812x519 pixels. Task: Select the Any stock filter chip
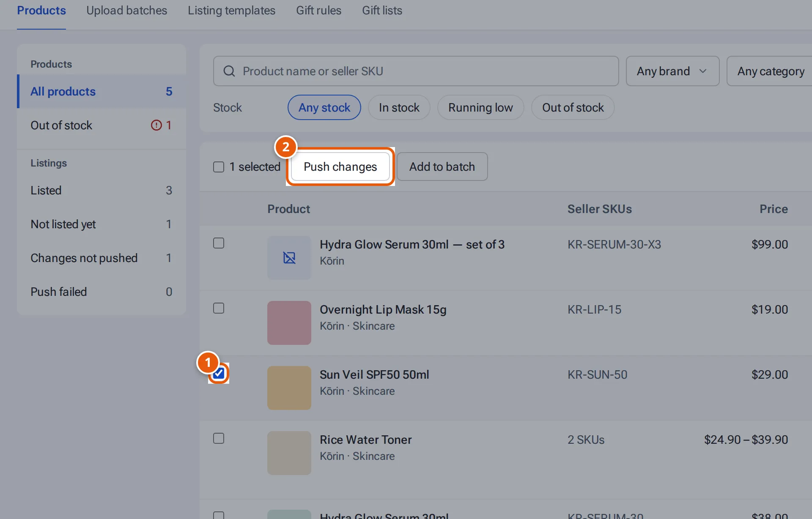324,107
